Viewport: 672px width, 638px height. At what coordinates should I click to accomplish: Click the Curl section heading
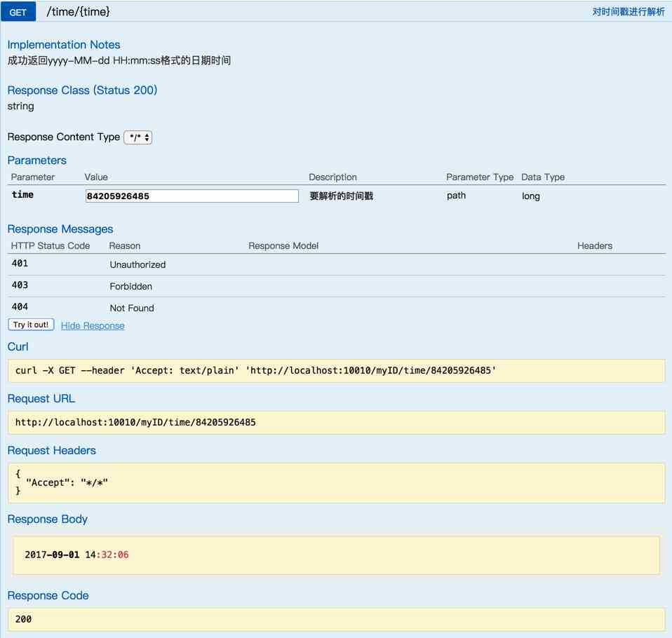(x=18, y=346)
